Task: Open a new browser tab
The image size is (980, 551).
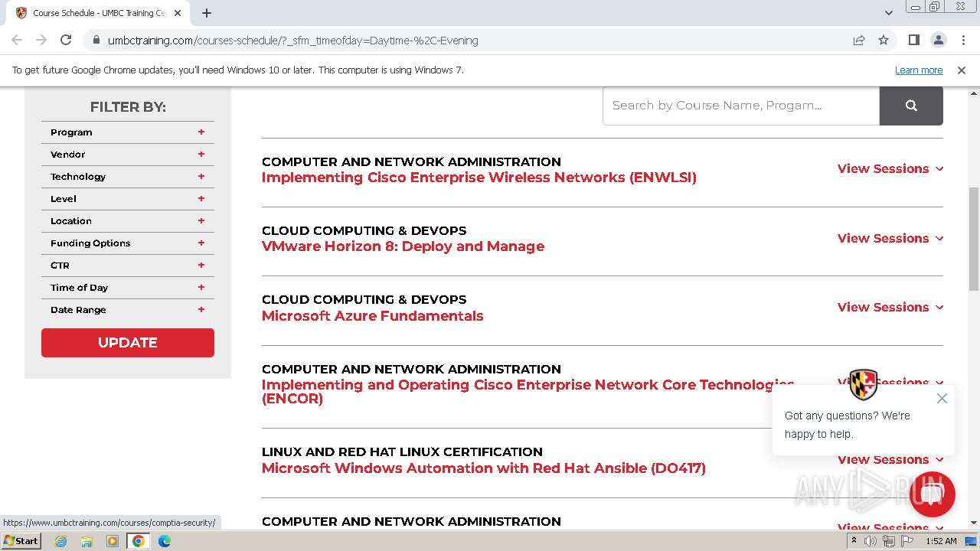Action: tap(207, 13)
